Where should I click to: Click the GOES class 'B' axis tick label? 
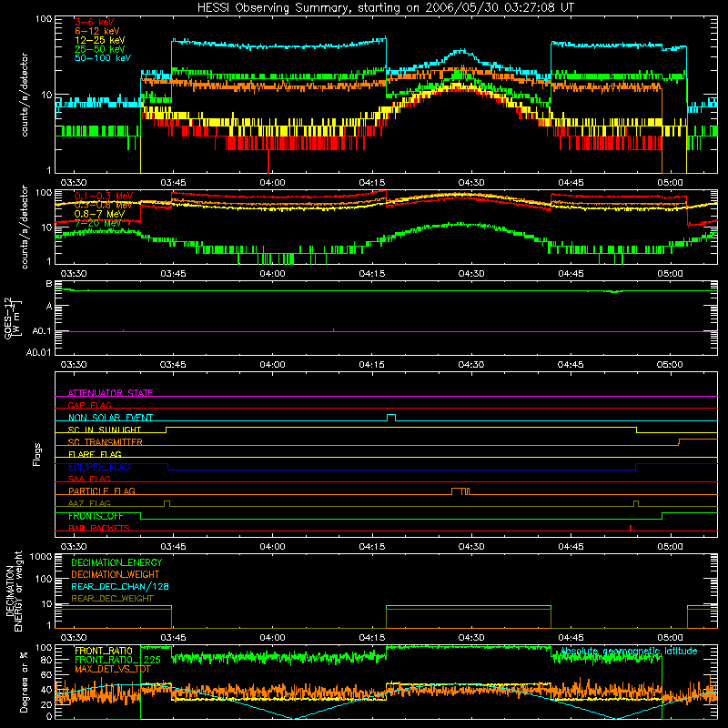tap(49, 284)
